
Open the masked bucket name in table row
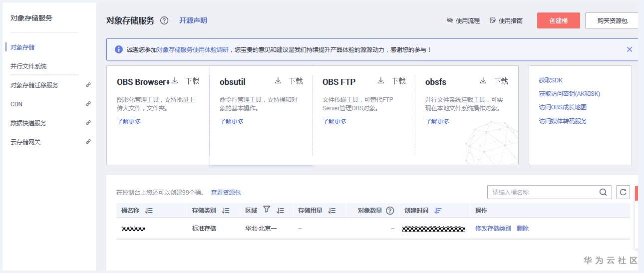coord(133,229)
